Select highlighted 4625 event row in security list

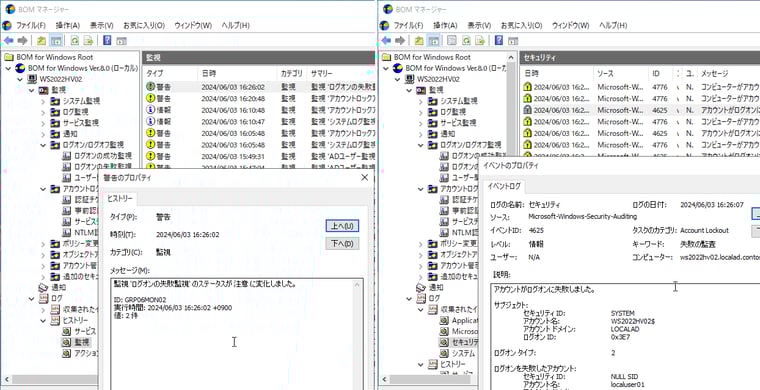point(640,110)
